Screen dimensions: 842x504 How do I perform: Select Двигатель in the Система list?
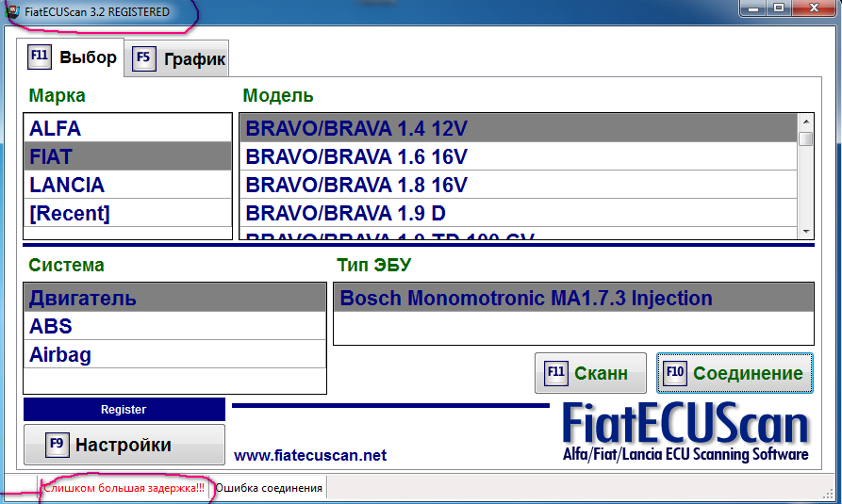tap(175, 298)
